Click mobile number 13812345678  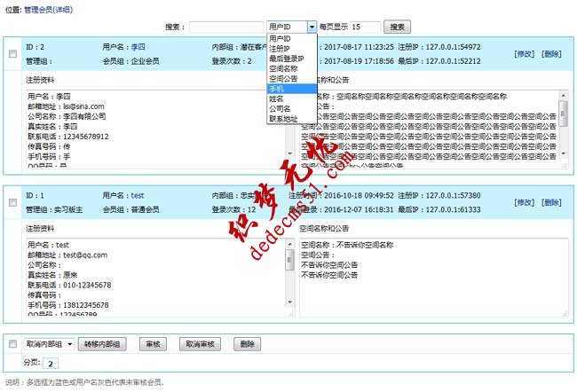click(x=86, y=305)
